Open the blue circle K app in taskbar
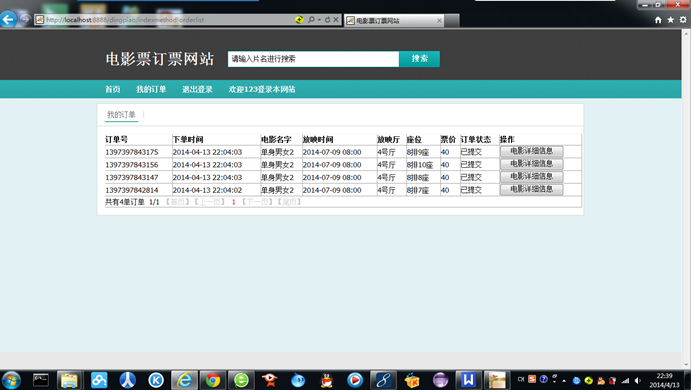 click(x=156, y=380)
